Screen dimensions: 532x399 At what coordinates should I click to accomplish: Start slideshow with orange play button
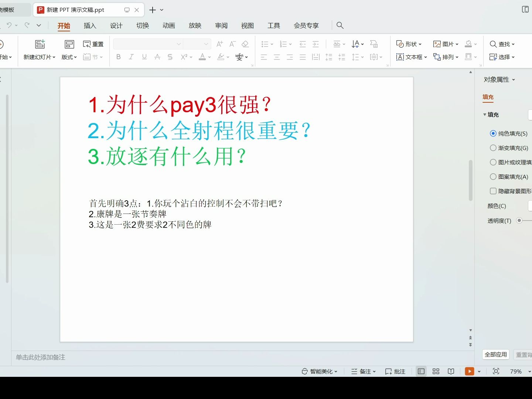(x=469, y=371)
